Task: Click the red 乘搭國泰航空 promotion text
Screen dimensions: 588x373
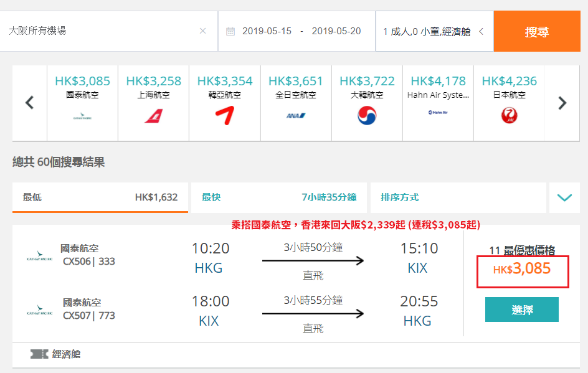Action: pyautogui.click(x=356, y=225)
